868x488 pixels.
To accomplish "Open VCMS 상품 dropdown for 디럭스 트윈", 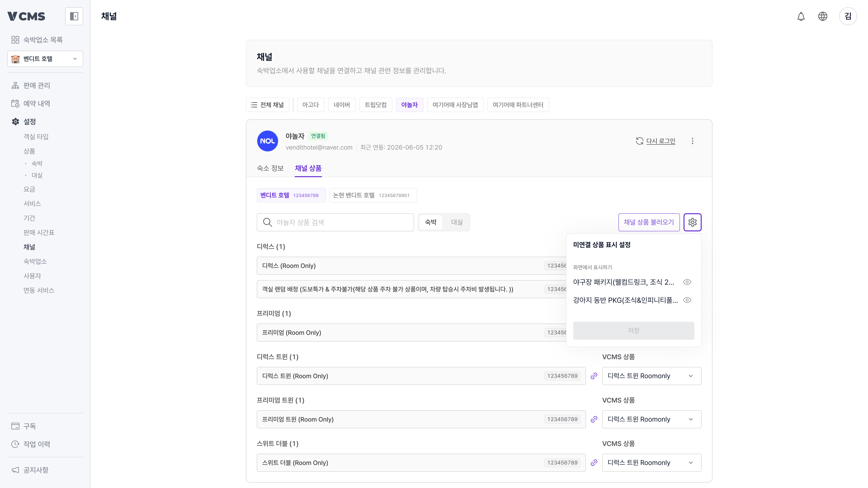I will click(652, 376).
